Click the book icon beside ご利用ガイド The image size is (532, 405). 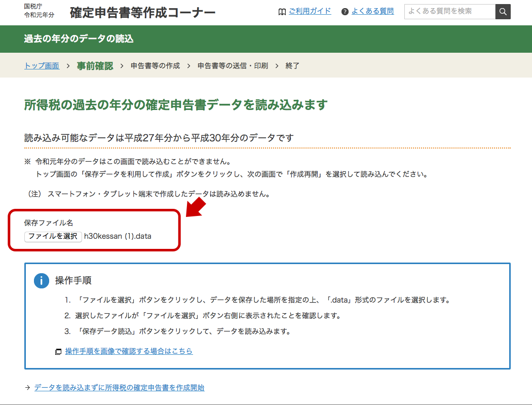(282, 11)
